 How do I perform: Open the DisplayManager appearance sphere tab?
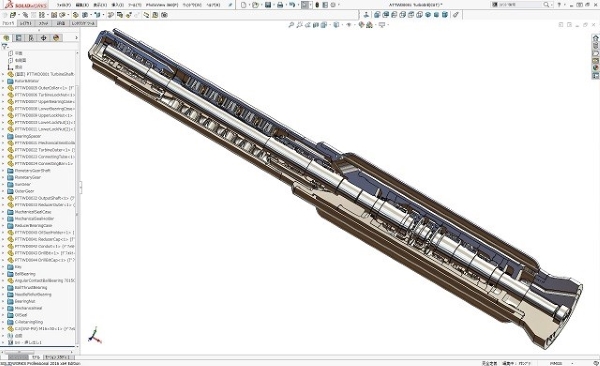(x=56, y=38)
